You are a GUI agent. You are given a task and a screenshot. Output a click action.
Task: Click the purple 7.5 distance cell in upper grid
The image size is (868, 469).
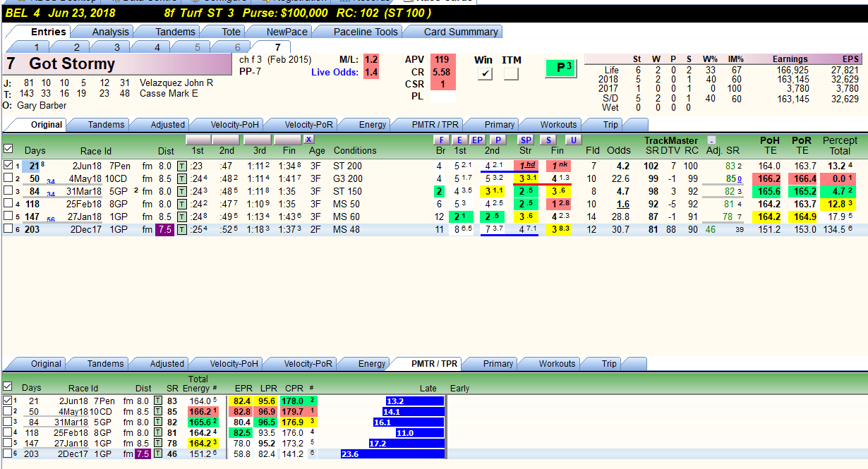(x=164, y=229)
